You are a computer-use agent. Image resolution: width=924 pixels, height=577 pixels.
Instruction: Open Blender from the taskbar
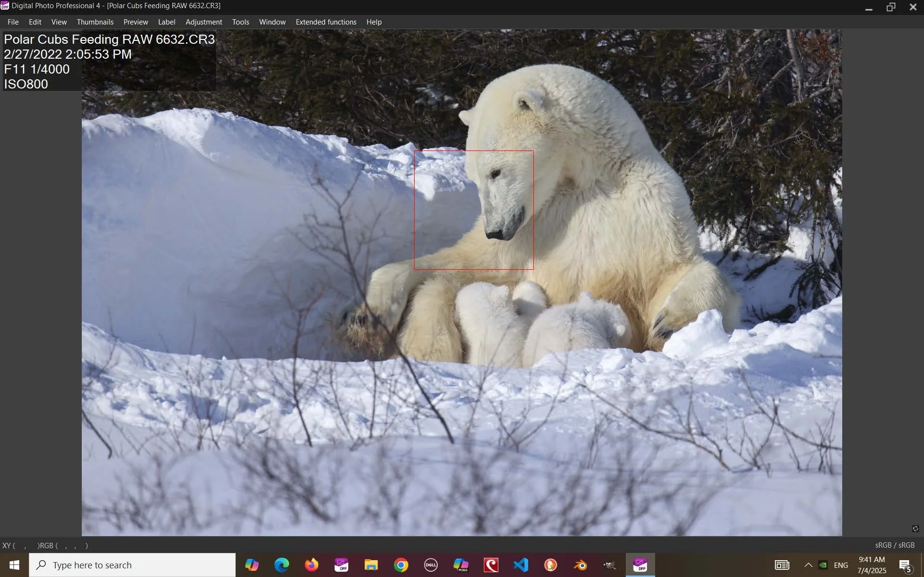[x=580, y=565]
